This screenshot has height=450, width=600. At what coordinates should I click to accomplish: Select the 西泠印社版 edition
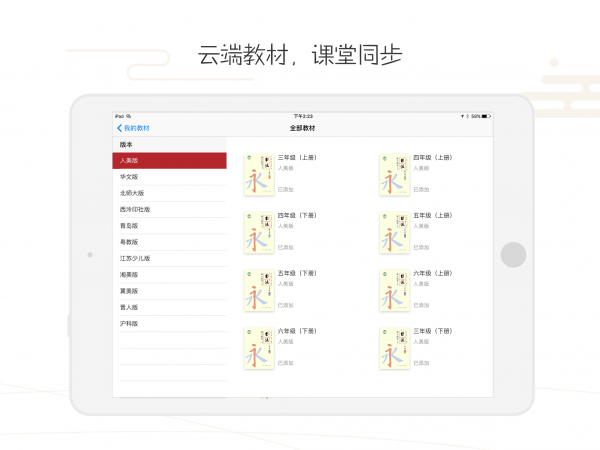(170, 210)
